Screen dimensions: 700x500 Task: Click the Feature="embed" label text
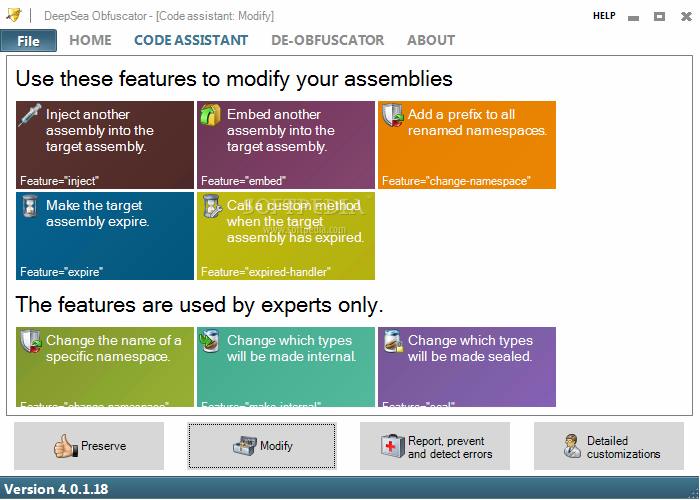(x=243, y=181)
